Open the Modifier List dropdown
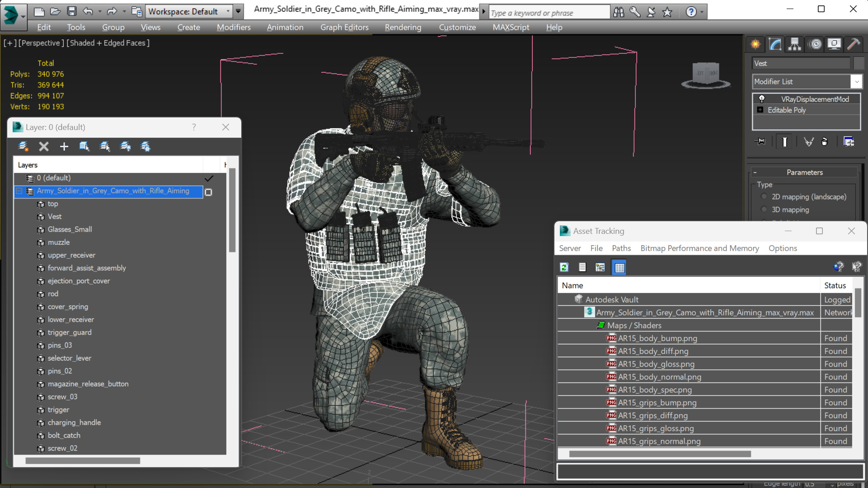The width and height of the screenshot is (868, 488). tap(807, 82)
